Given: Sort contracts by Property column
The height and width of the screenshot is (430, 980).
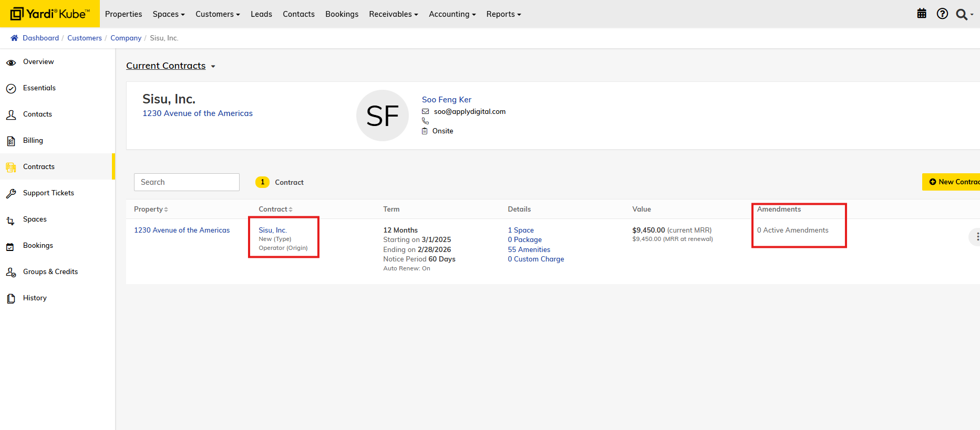Looking at the screenshot, I should 151,209.
